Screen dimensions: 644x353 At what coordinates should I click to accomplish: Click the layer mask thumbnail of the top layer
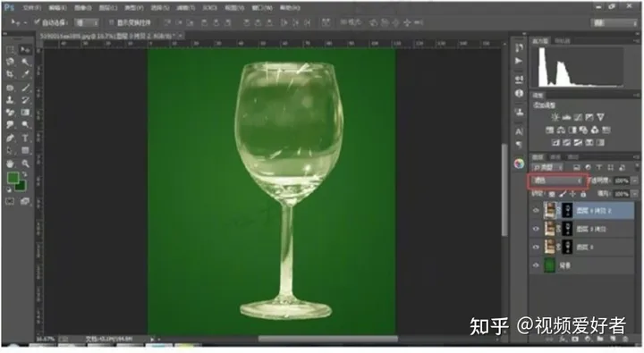[x=567, y=211]
